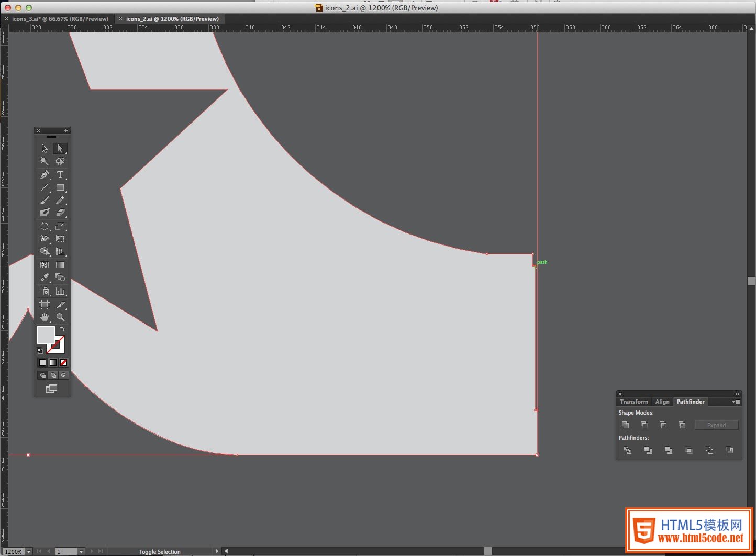This screenshot has height=556, width=756.
Task: Open the Align panel tab
Action: click(x=662, y=402)
